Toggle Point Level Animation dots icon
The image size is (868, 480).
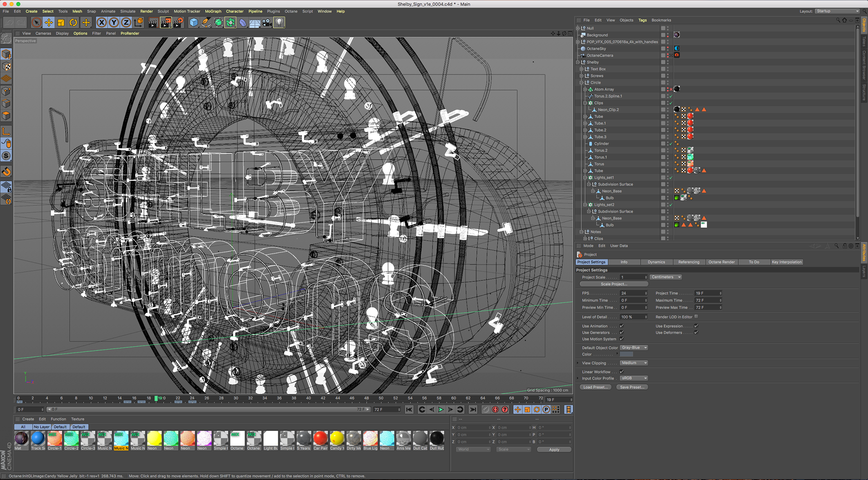556,409
